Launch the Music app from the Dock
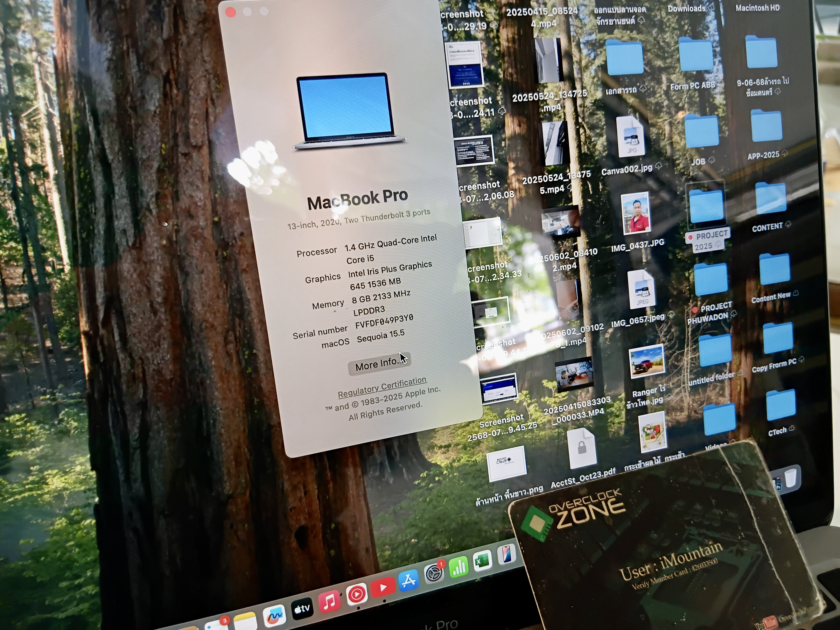 (329, 602)
